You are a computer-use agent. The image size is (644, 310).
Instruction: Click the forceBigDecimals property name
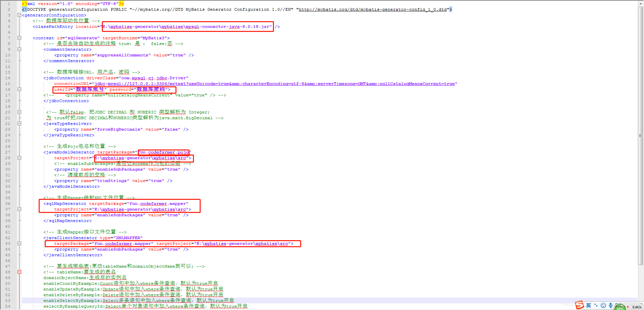tap(119, 129)
